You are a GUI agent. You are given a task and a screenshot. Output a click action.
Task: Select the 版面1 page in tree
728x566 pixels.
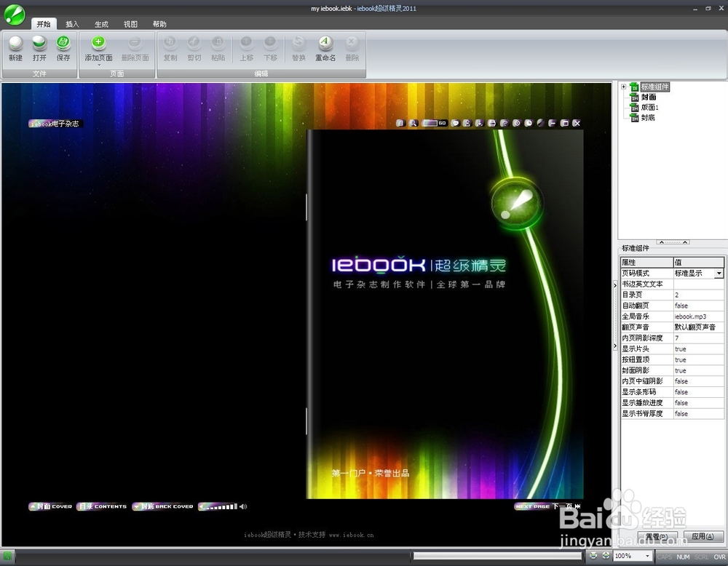pos(649,107)
